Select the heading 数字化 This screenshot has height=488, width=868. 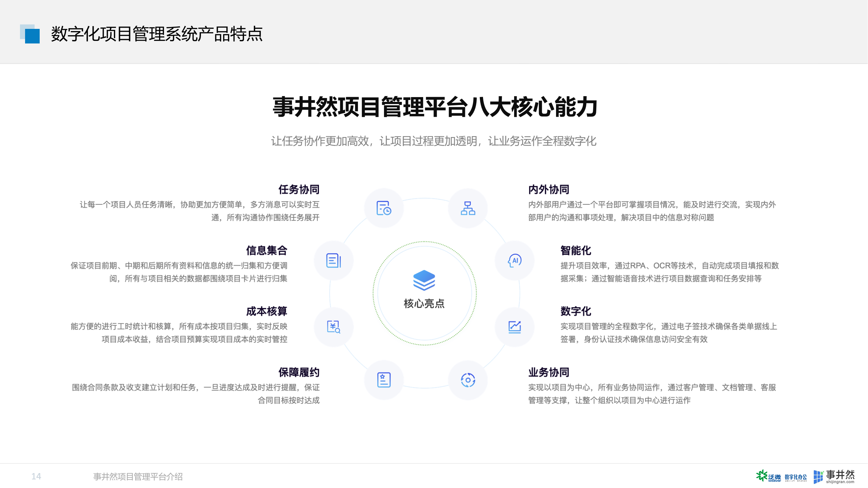click(x=575, y=311)
